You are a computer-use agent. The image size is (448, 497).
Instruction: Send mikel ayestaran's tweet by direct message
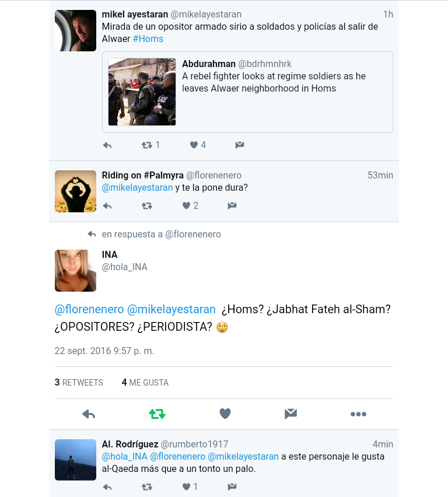[x=240, y=145]
